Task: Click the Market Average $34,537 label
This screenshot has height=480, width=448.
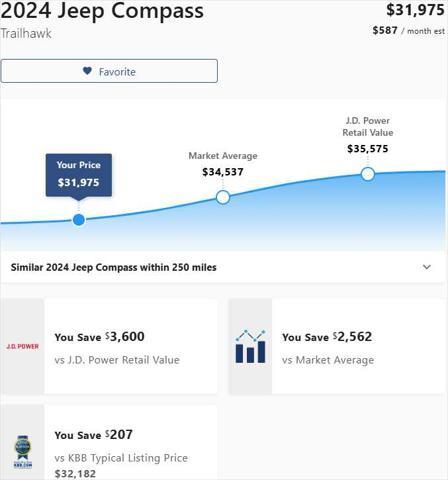Action: point(223,164)
